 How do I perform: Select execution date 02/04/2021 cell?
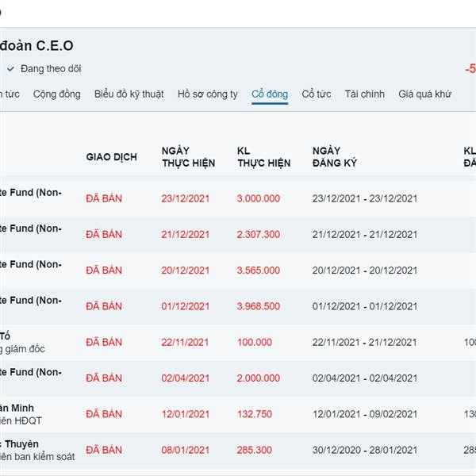coord(185,378)
